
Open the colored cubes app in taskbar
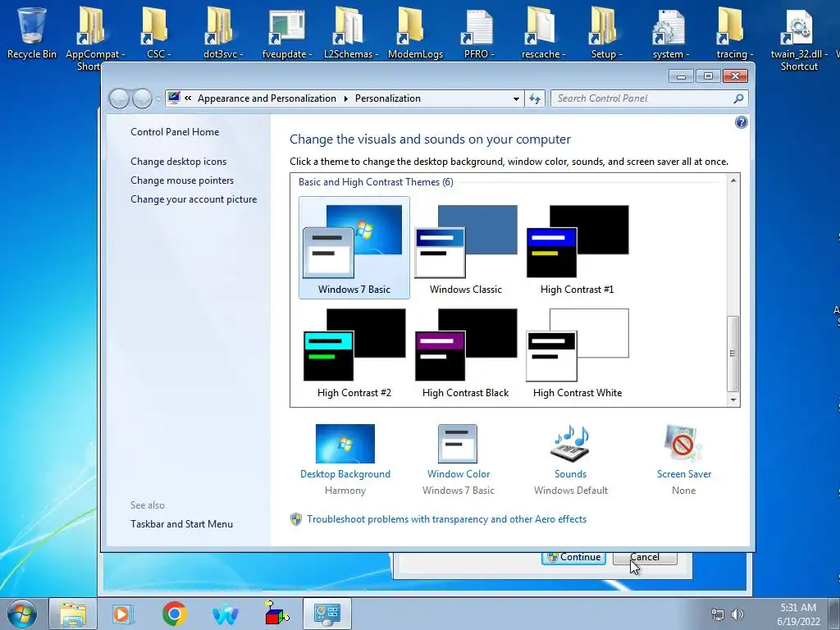(276, 613)
